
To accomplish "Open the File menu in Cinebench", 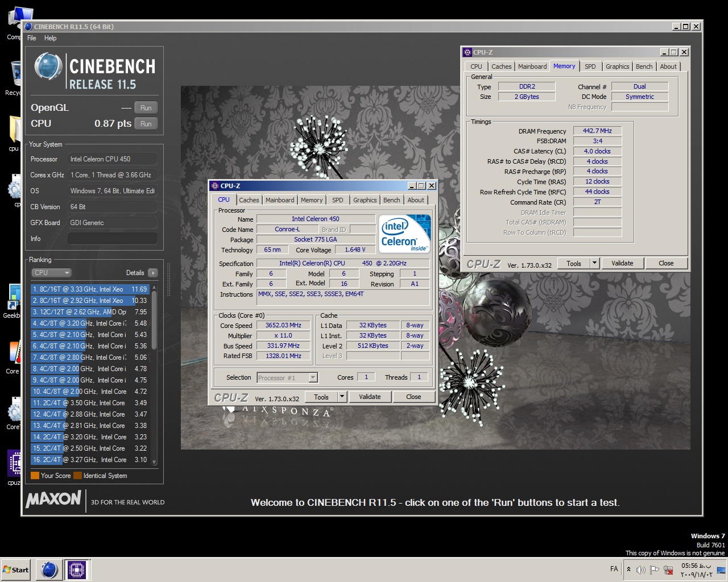I will point(32,38).
